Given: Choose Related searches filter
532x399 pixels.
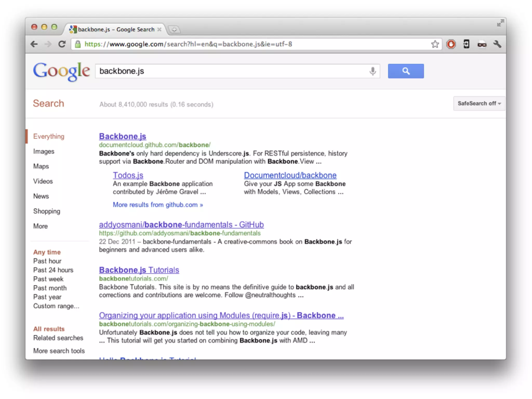Looking at the screenshot, I should (58, 338).
